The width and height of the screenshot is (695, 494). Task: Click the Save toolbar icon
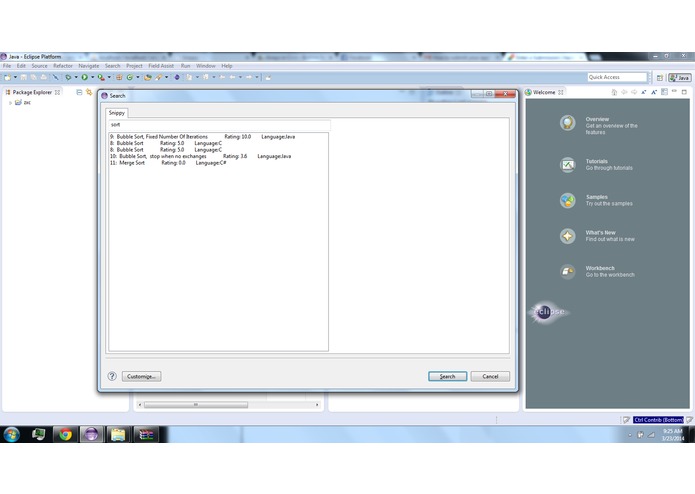(x=24, y=77)
